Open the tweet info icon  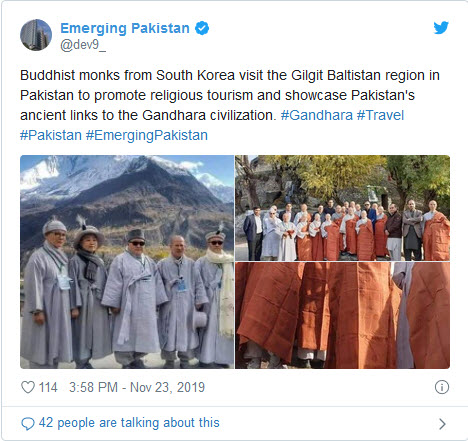442,387
